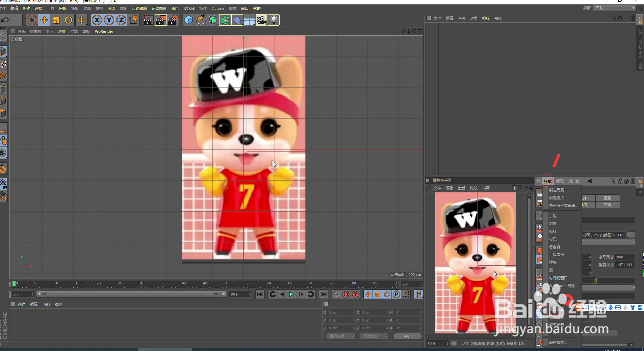Click the render to picture viewer icon
Screen dimensions: 644x351
click(161, 20)
